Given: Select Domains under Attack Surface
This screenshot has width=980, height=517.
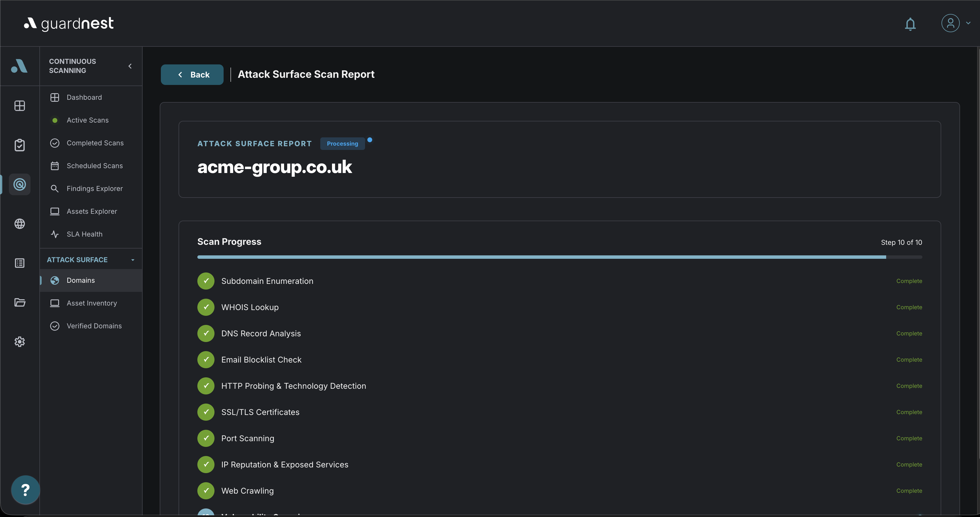Looking at the screenshot, I should (x=91, y=280).
